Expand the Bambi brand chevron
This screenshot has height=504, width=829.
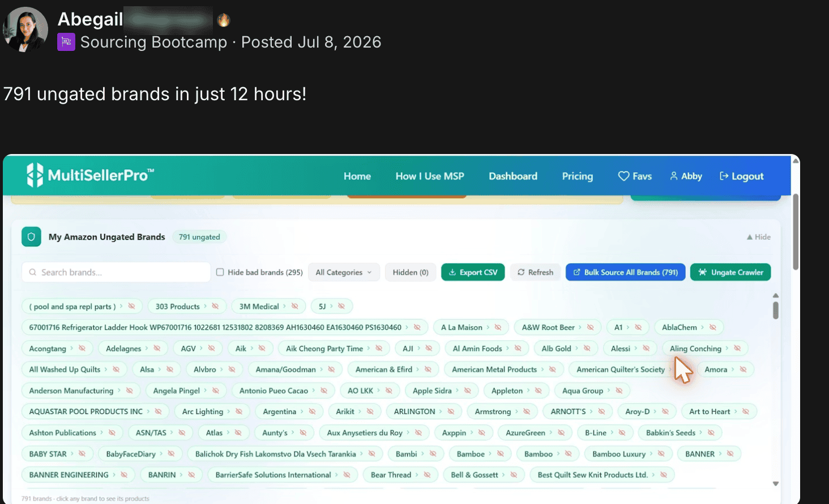(x=422, y=454)
